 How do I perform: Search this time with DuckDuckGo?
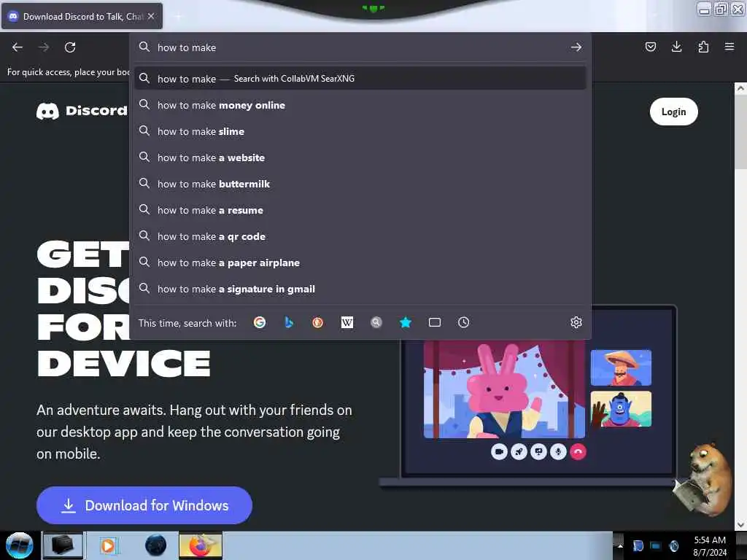pos(318,323)
